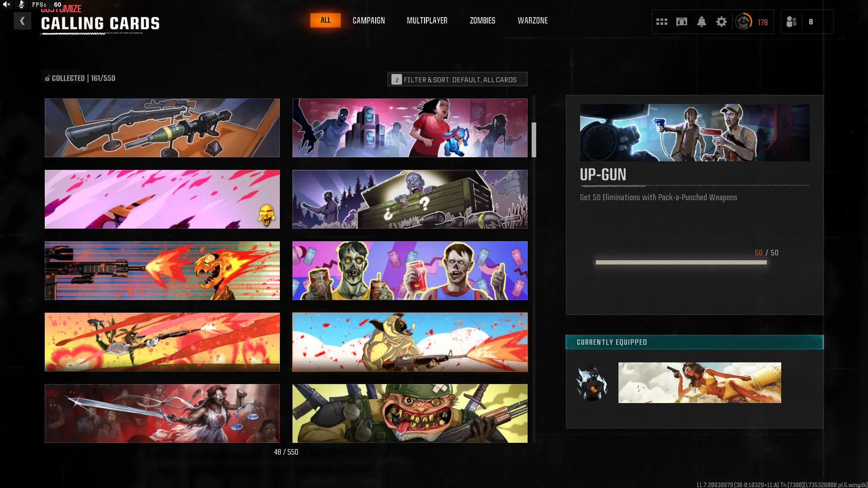Open the Warzone tab

click(533, 20)
